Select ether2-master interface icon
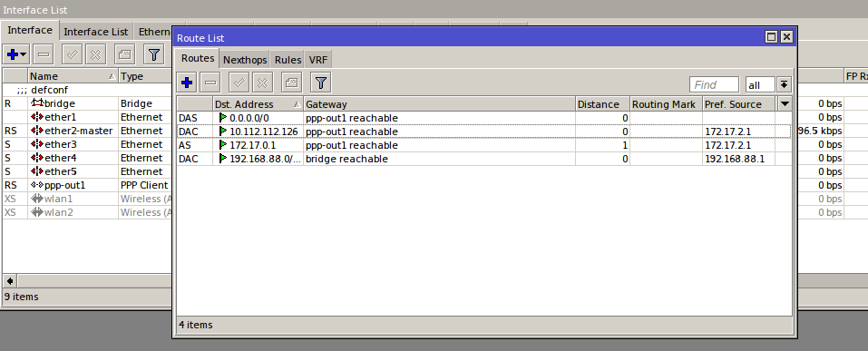 [37, 131]
